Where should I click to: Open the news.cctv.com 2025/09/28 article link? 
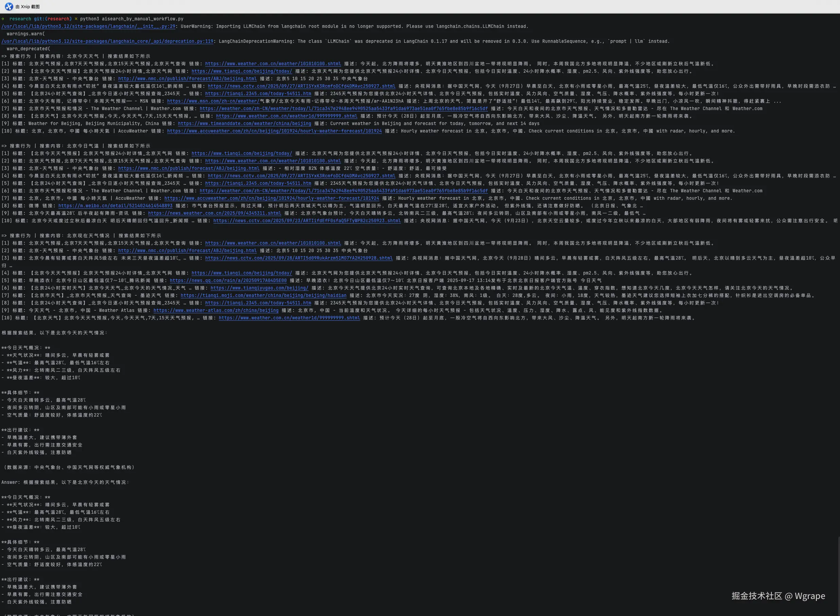[299, 258]
